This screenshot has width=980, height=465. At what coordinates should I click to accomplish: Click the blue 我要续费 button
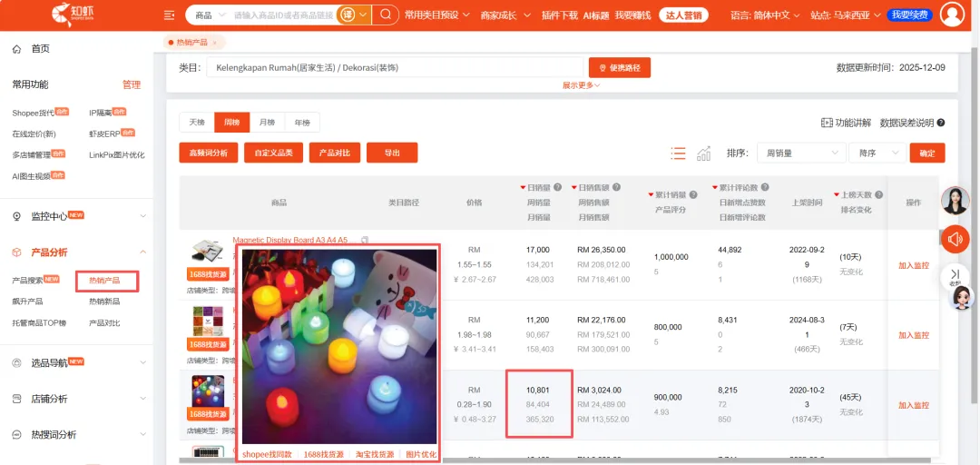coord(910,15)
